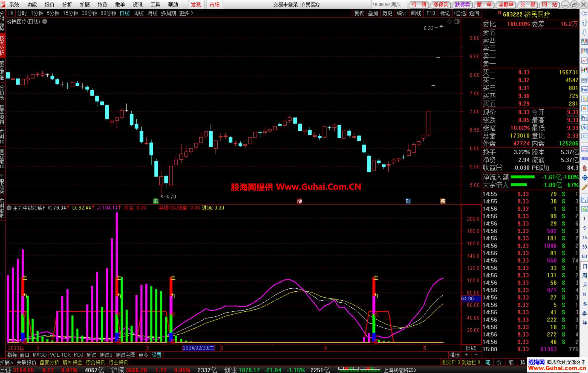
Task: Click the 财 event marker under chart
Action: coord(408,201)
